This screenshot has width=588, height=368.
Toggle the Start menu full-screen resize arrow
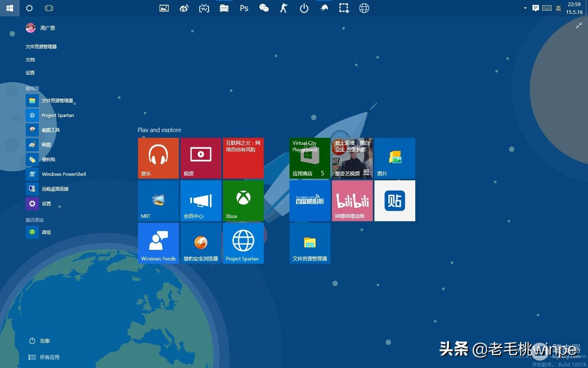click(579, 25)
